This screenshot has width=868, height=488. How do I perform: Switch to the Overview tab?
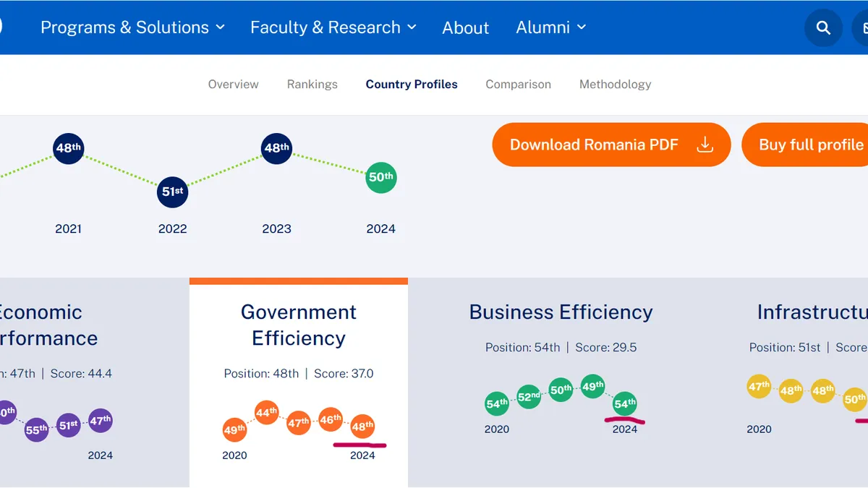233,85
